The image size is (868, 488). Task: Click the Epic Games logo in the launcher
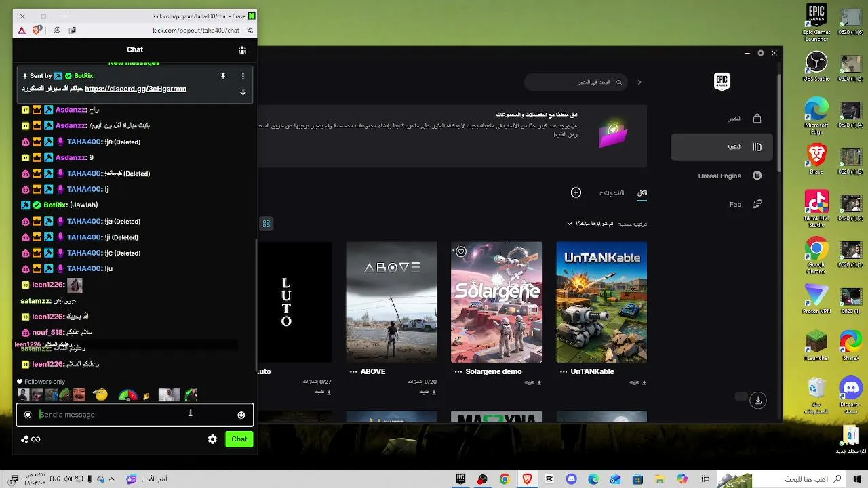pos(722,82)
